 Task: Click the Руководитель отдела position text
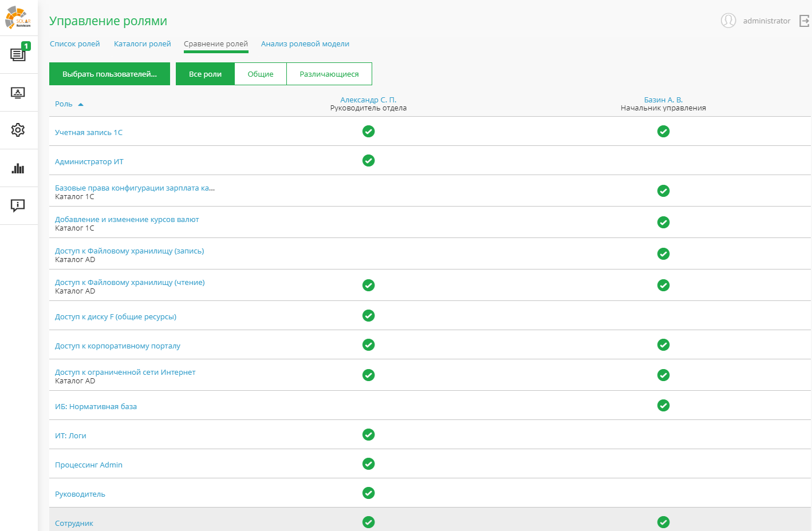click(368, 108)
